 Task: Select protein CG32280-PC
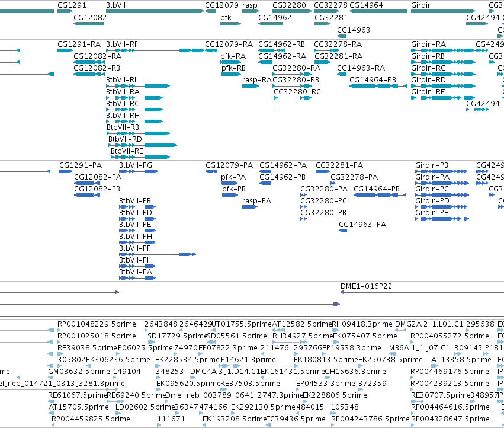304,207
